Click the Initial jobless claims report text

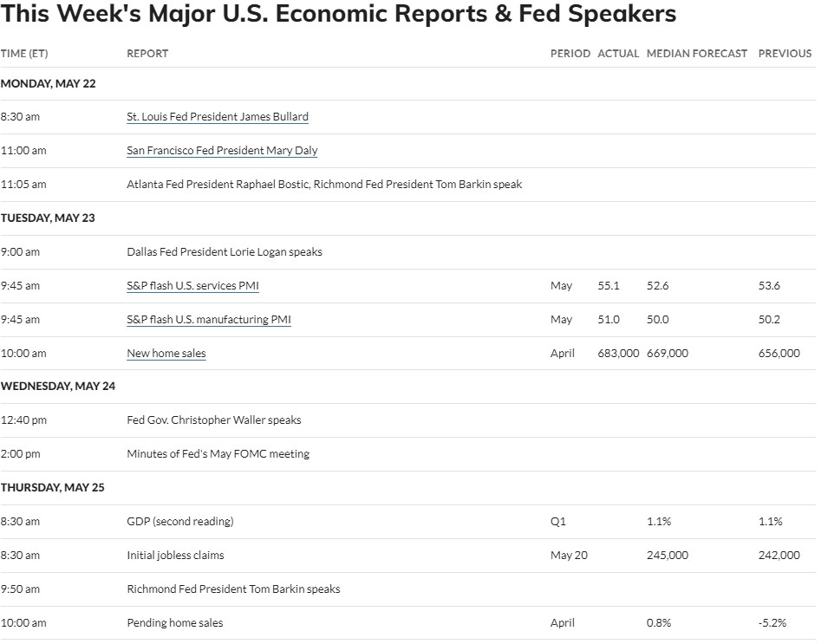[175, 556]
